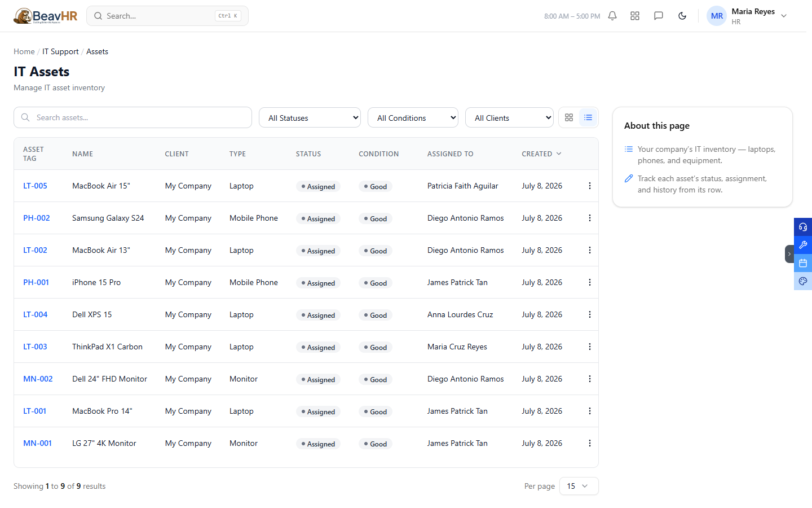Image resolution: width=812 pixels, height=508 pixels.
Task: Select Maria Cruz Reyes assigned cell
Action: [457, 347]
